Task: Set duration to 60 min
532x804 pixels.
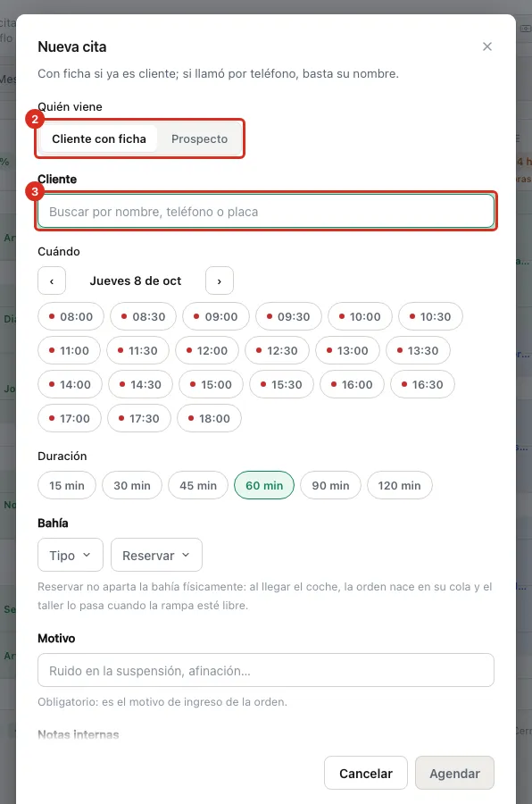Action: coord(264,485)
